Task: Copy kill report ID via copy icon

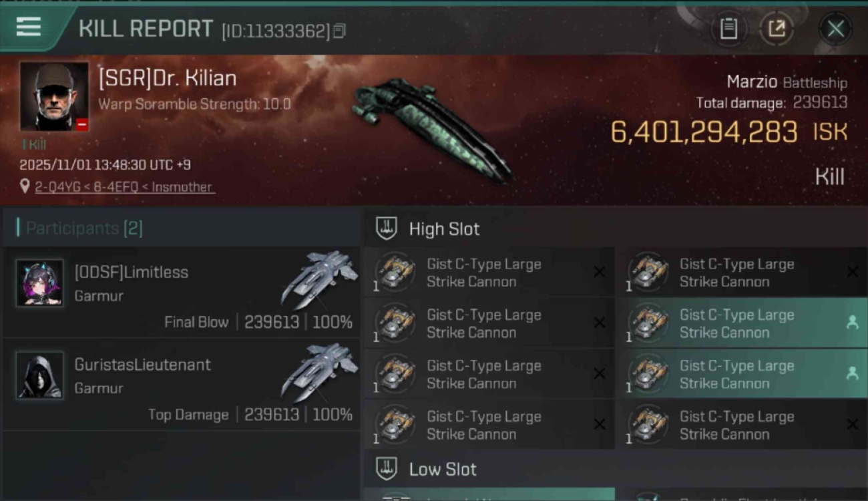Action: point(339,31)
